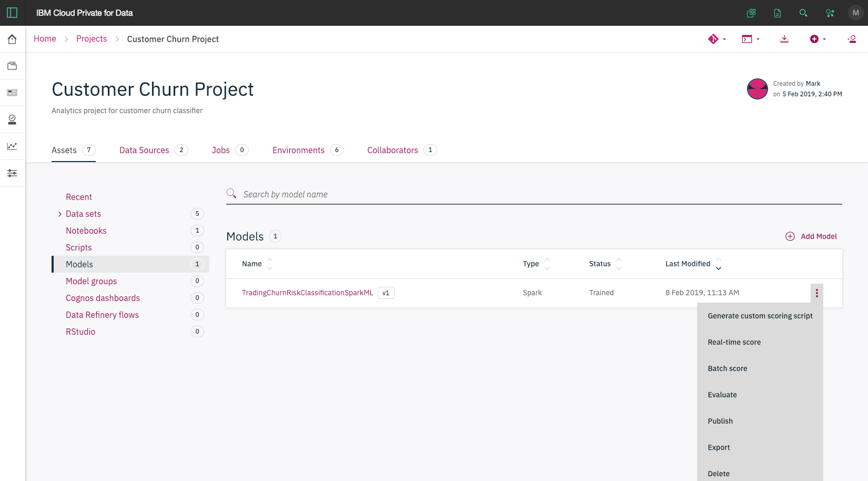This screenshot has height=481, width=868.
Task: Switch to the Environments tab
Action: [x=308, y=150]
